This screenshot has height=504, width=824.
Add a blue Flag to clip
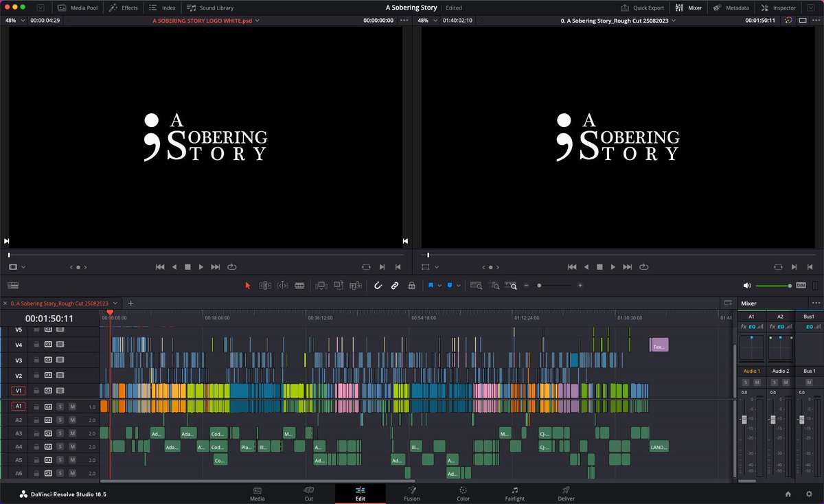(x=431, y=286)
